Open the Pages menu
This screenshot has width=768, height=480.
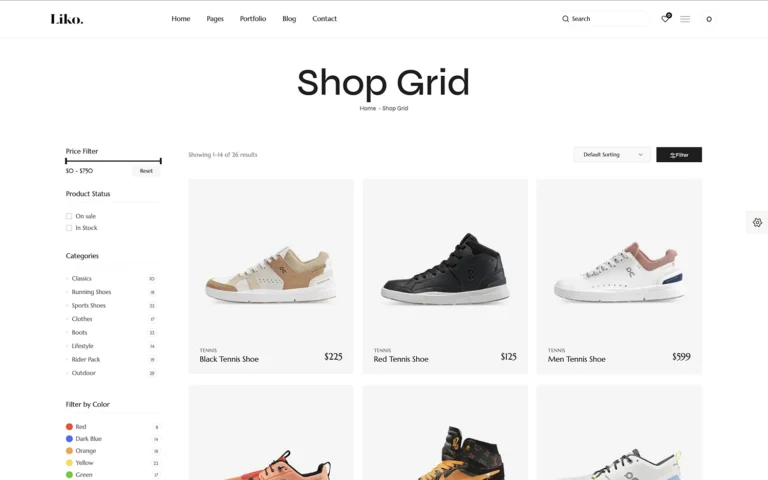point(215,19)
